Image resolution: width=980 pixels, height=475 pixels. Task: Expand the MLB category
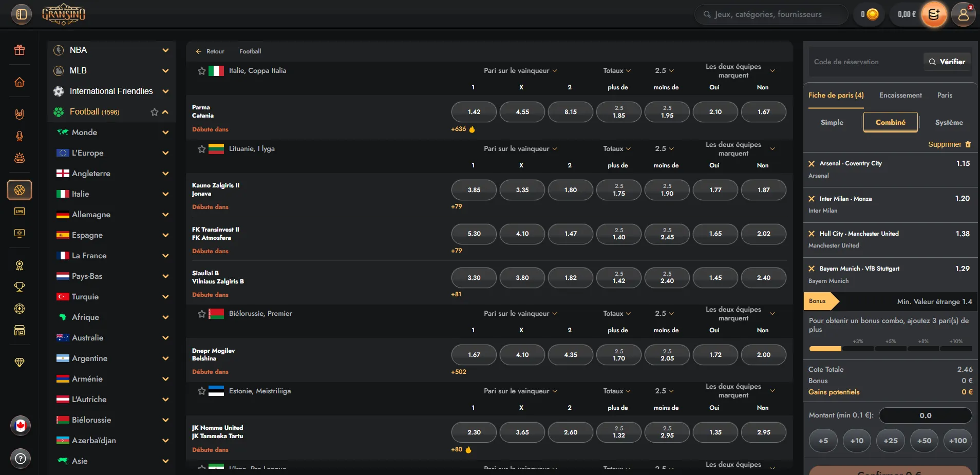coord(165,70)
